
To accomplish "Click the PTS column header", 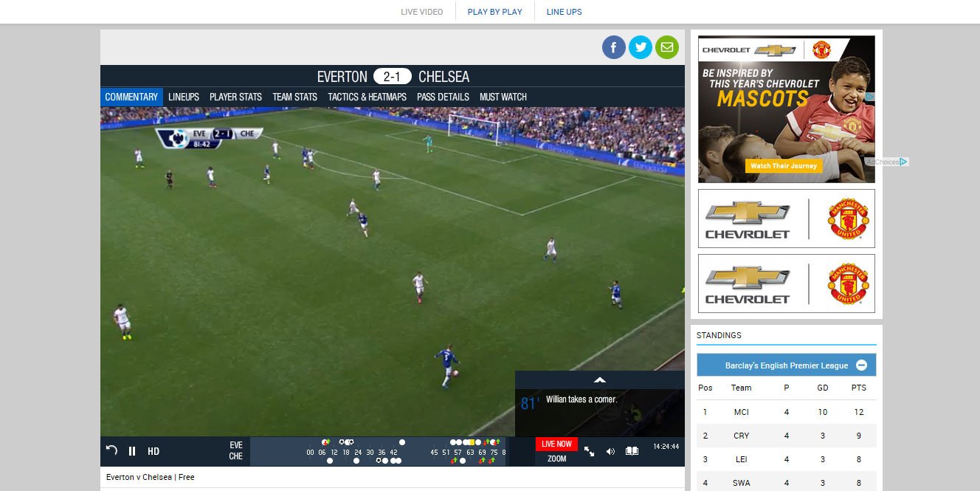I will (858, 388).
